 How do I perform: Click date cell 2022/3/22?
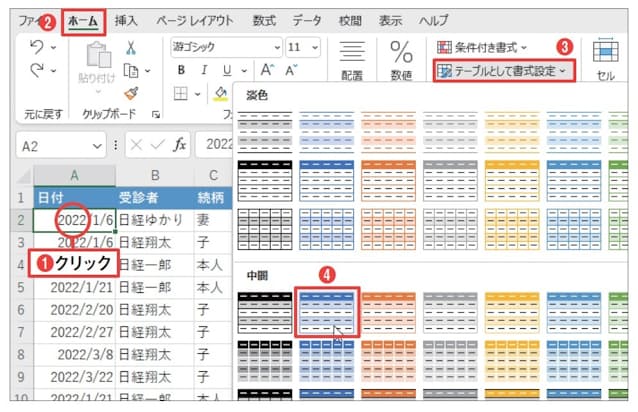tap(74, 377)
